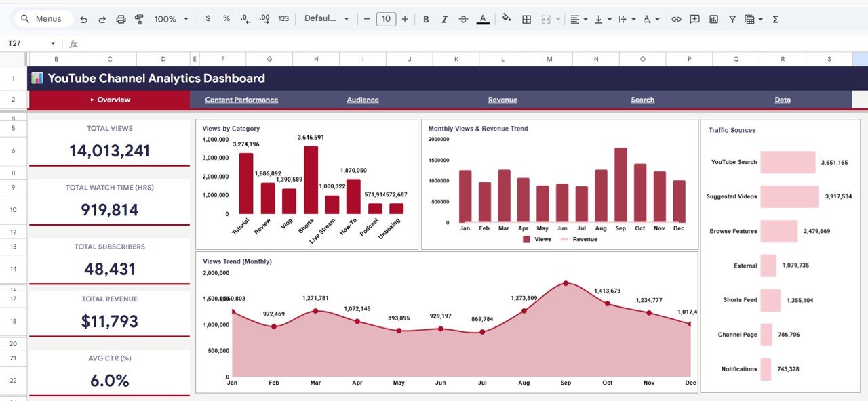
Task: Open the functions menu via the sigma icon
Action: click(x=774, y=19)
